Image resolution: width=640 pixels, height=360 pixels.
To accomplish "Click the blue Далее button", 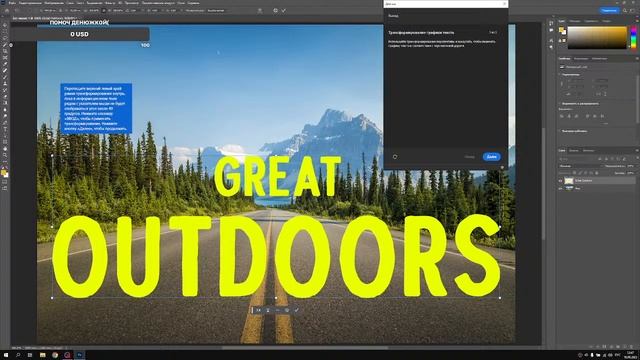I will point(491,157).
